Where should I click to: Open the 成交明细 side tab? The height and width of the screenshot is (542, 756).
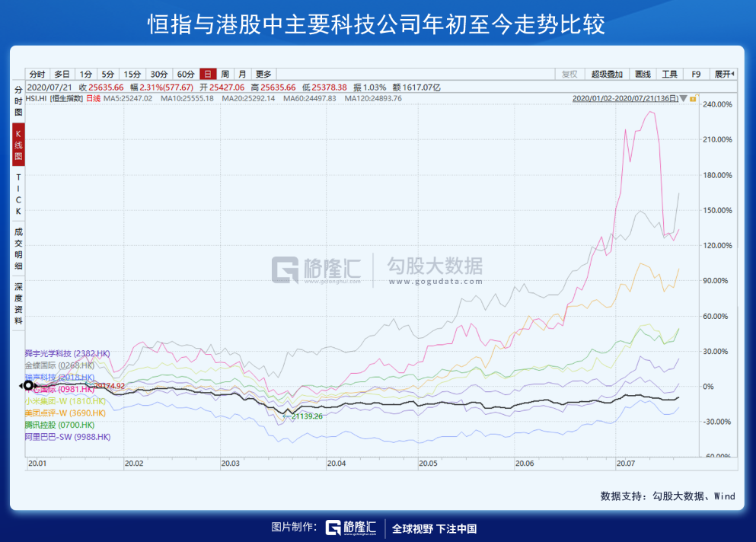18,249
